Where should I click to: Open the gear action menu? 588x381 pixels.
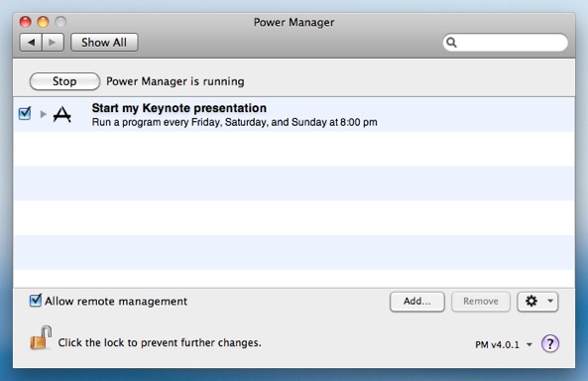click(x=537, y=302)
